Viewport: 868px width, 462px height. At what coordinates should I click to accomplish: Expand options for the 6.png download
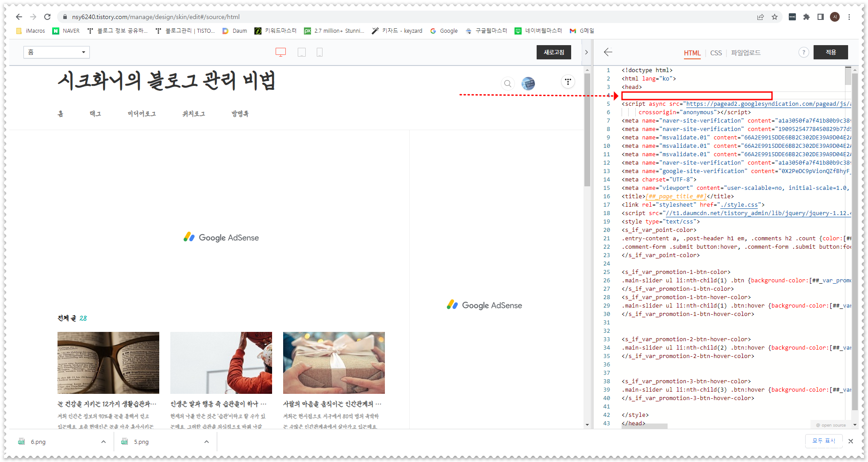point(103,442)
